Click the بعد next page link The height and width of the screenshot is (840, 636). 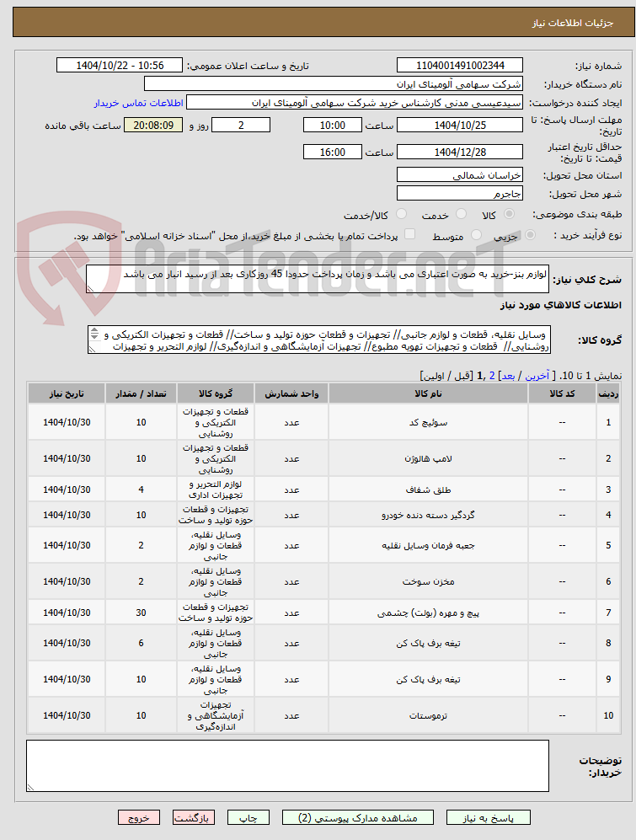(508, 376)
